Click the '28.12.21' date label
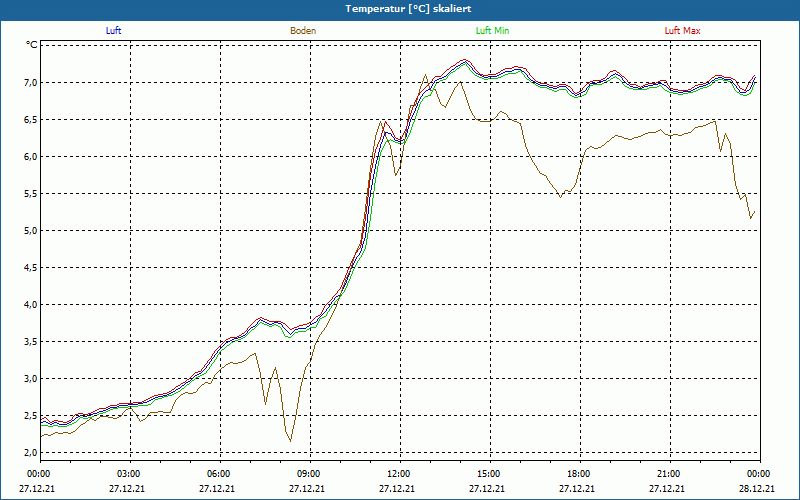The width and height of the screenshot is (800, 500). pyautogui.click(x=757, y=488)
